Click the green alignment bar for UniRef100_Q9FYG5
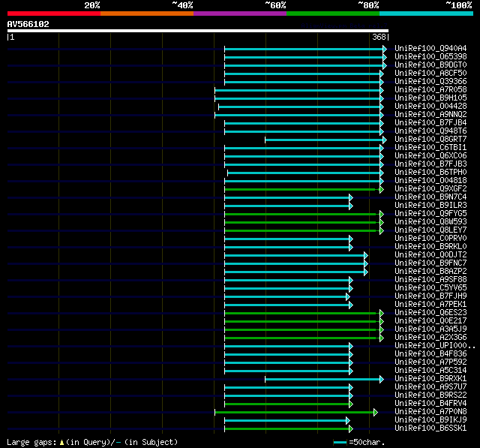 coord(300,214)
